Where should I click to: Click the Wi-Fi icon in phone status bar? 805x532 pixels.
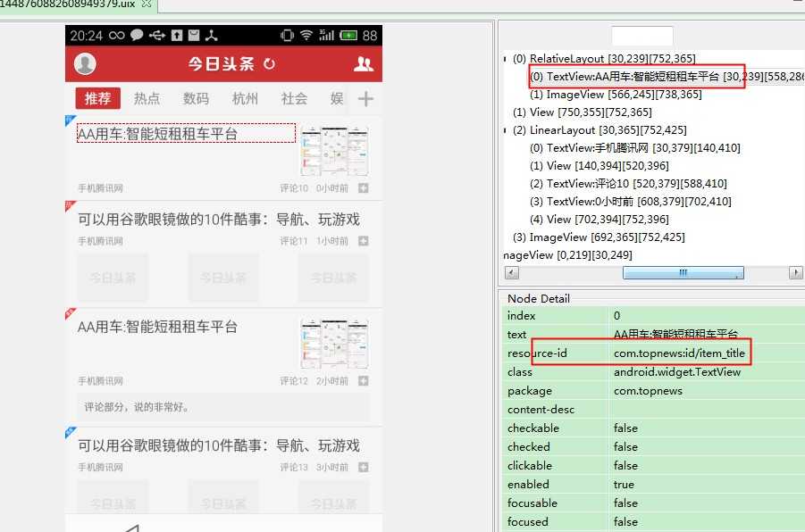[306, 35]
